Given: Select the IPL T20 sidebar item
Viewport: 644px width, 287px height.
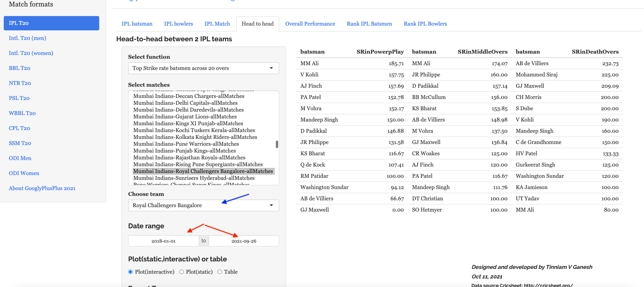Looking at the screenshot, I should (x=51, y=23).
